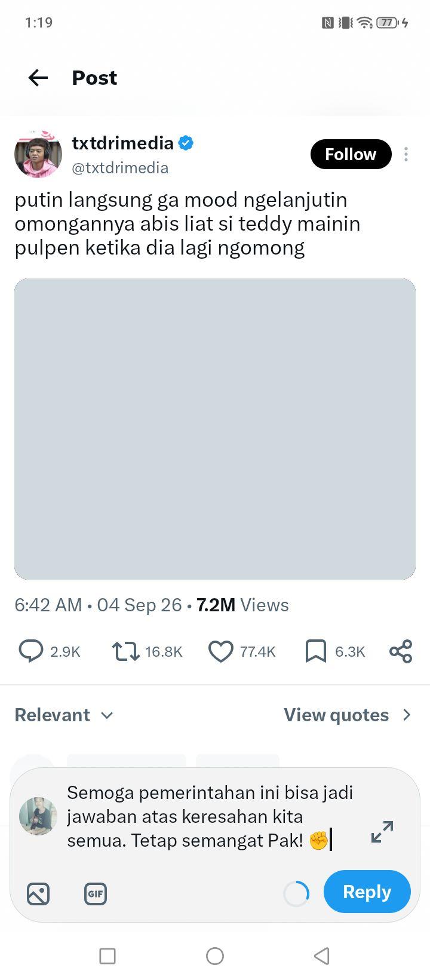This screenshot has width=430, height=980.
Task: Tap the character count progress circle
Action: pos(296,894)
